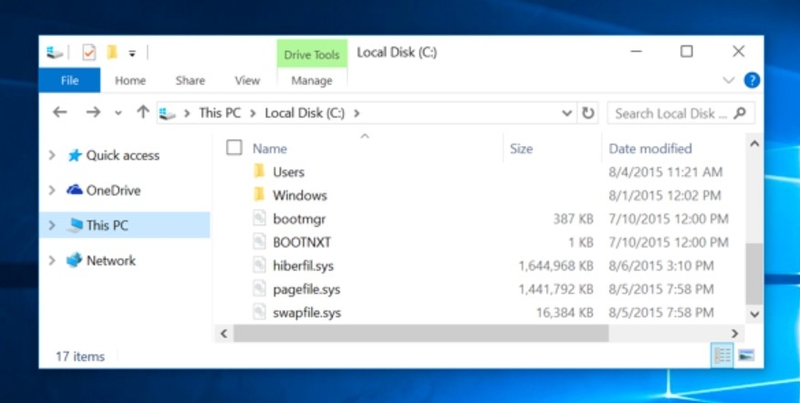Image resolution: width=800 pixels, height=403 pixels.
Task: Open the Customize Quick Access Toolbar dropdown
Action: (132, 53)
